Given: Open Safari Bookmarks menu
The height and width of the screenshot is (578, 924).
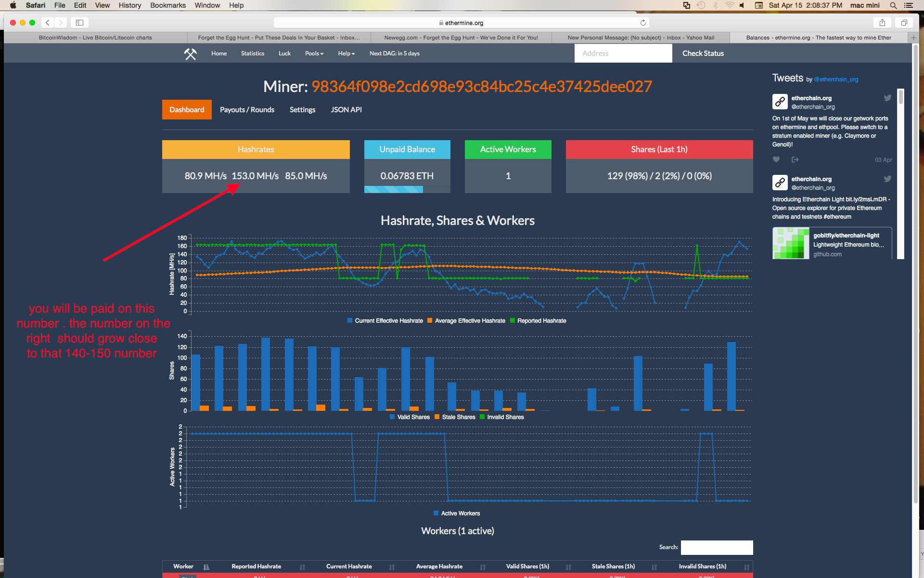Looking at the screenshot, I should pyautogui.click(x=168, y=5).
